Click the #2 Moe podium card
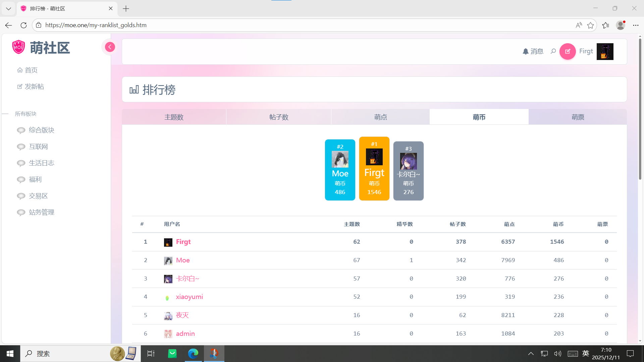 [340, 170]
